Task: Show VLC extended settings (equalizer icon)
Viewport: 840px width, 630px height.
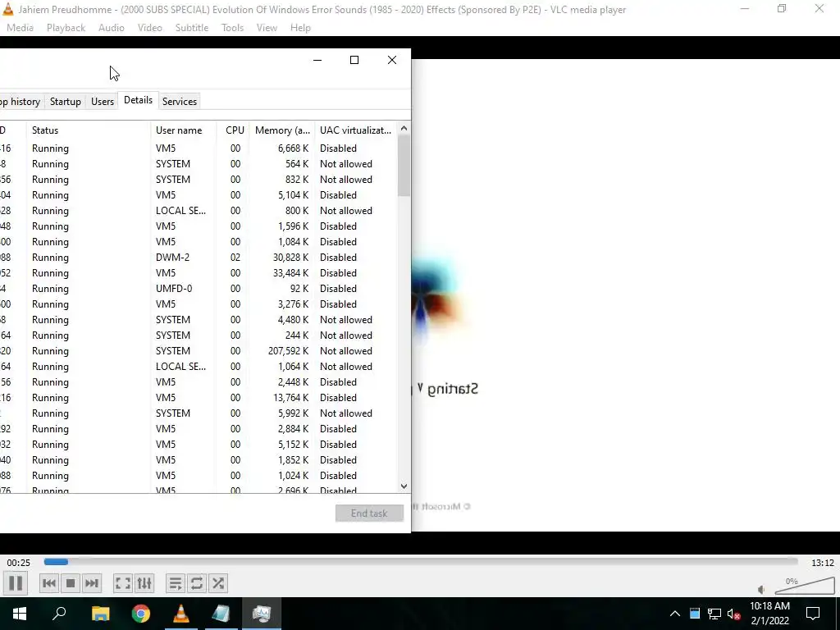Action: pyautogui.click(x=144, y=583)
